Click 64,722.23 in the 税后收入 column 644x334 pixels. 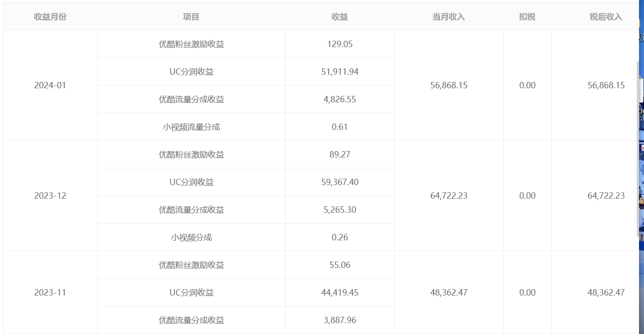[x=606, y=196]
